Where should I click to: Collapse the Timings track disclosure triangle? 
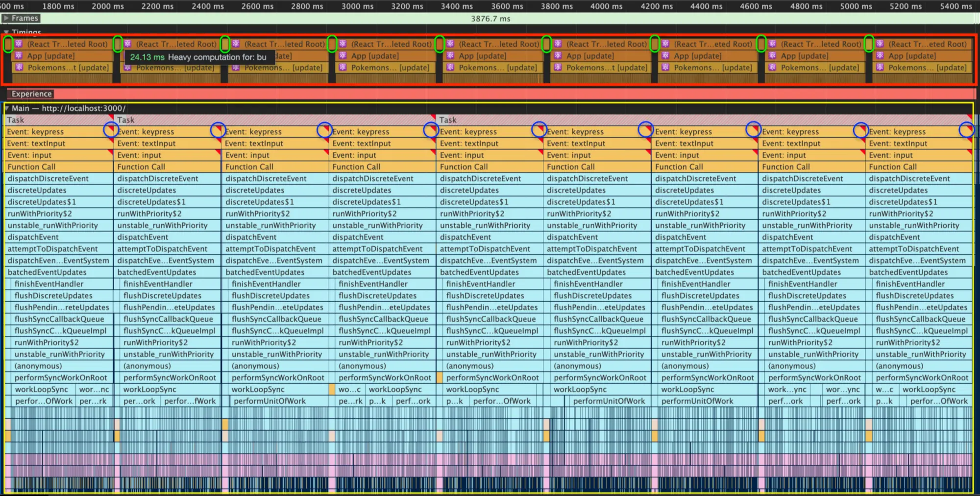[x=6, y=32]
